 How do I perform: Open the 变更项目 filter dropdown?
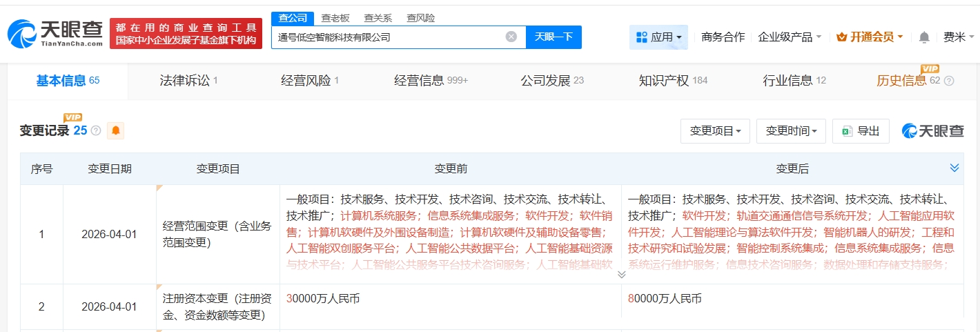pyautogui.click(x=715, y=130)
